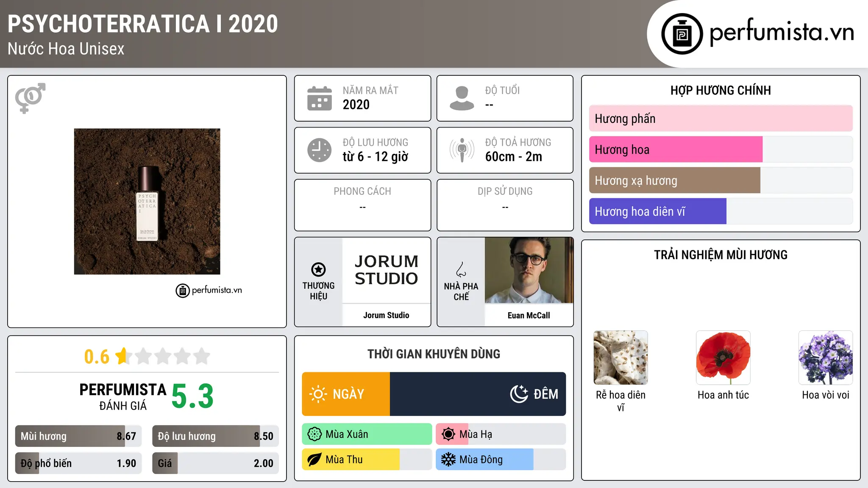Click the unisex gender symbol icon
868x488 pixels.
pos(30,98)
